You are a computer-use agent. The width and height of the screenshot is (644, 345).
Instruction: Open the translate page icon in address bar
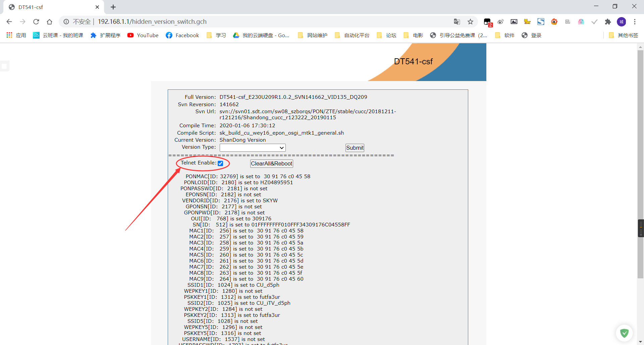(457, 22)
